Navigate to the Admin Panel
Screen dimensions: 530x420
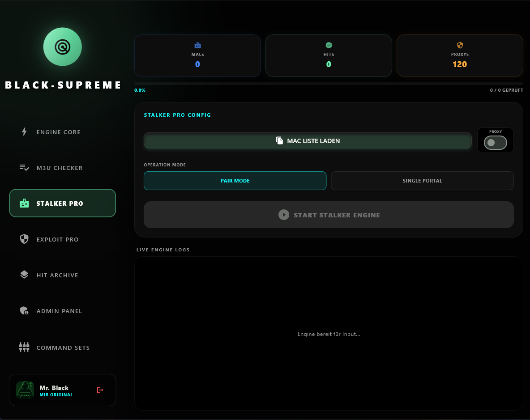pos(59,310)
